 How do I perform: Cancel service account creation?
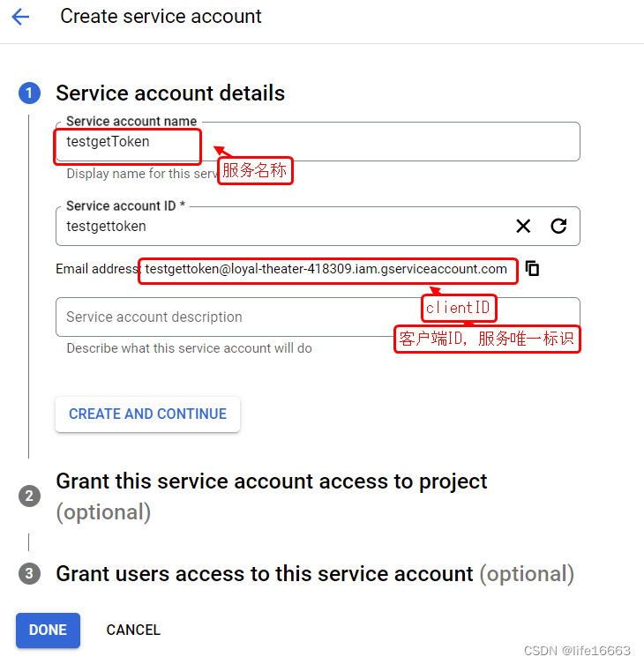133,630
